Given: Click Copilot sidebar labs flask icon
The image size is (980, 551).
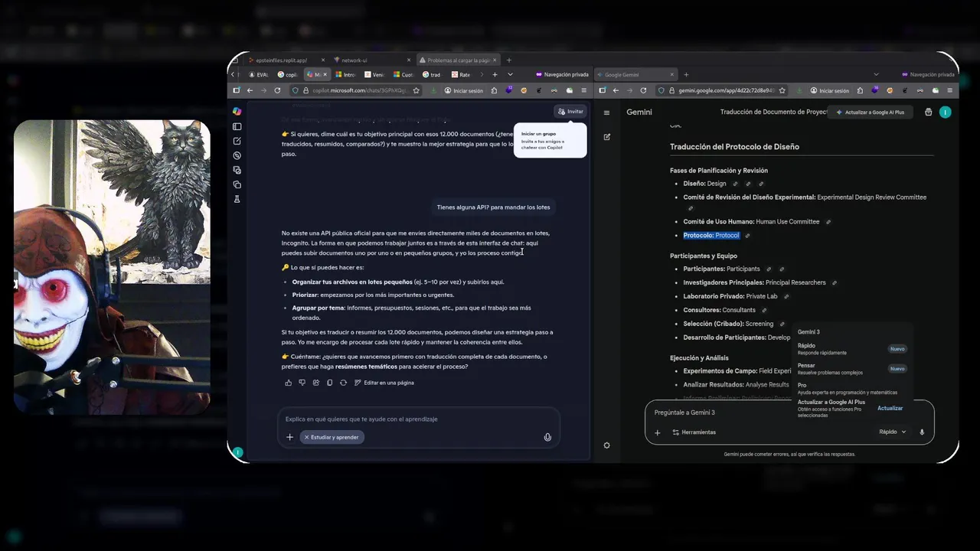Looking at the screenshot, I should [x=237, y=199].
